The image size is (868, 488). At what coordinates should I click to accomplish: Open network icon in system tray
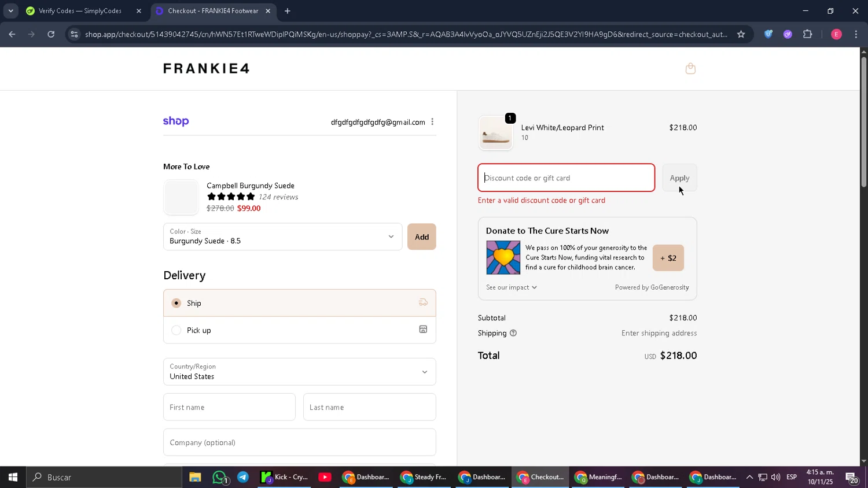[763, 477]
